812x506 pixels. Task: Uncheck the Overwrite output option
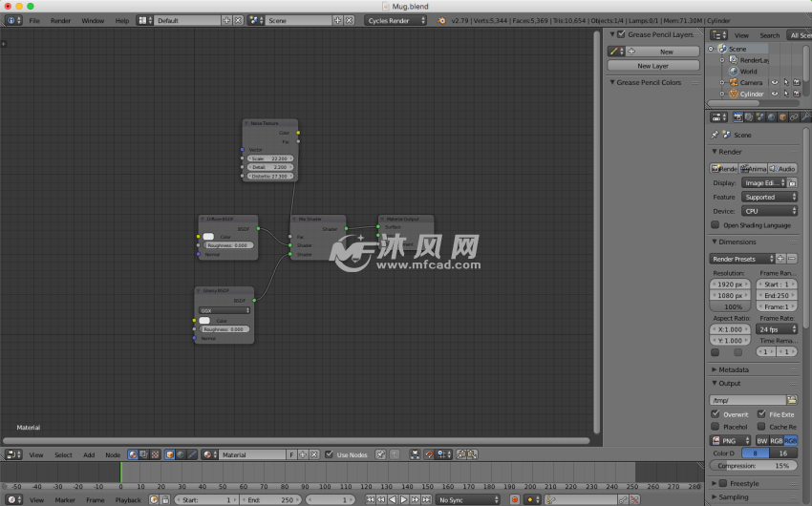coord(716,414)
